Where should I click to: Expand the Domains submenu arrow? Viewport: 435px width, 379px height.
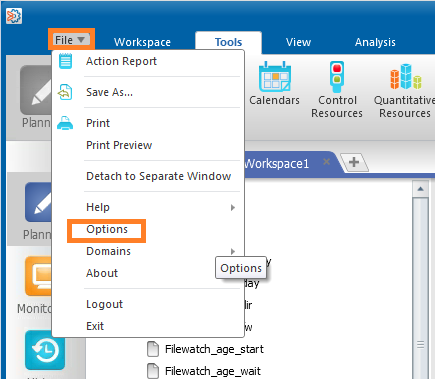(x=233, y=251)
